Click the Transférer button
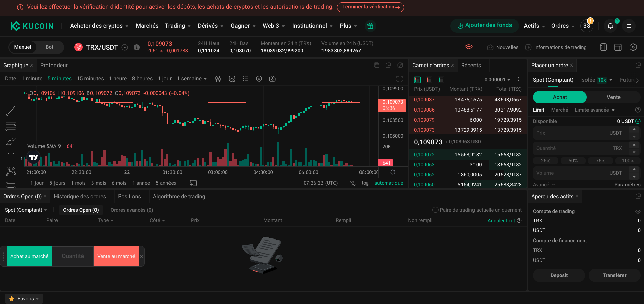The image size is (644, 304). (x=614, y=275)
